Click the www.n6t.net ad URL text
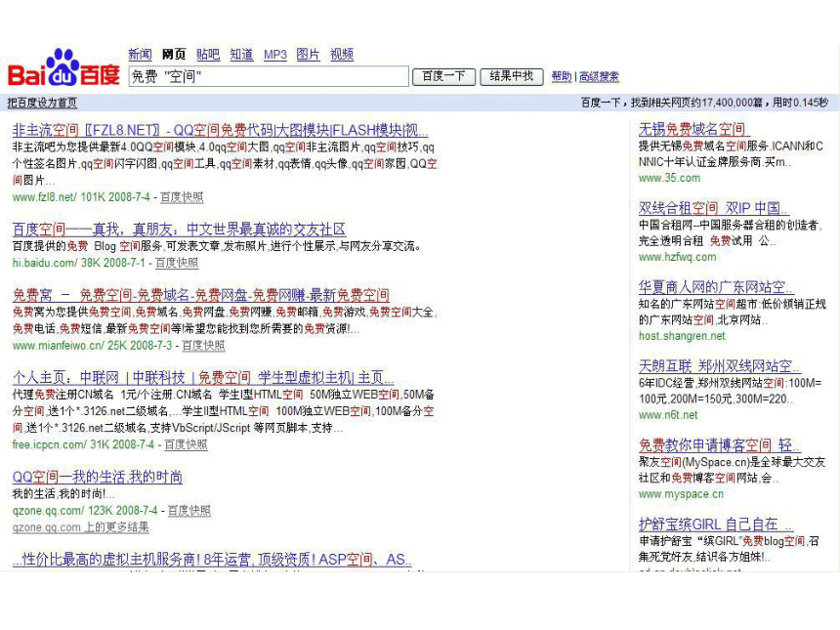Screen dimensions: 840x630 [668, 415]
